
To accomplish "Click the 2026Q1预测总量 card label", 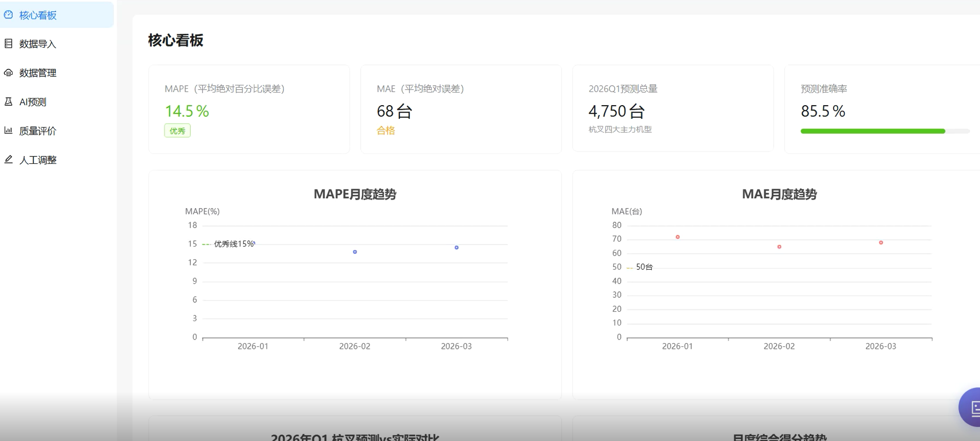I will (623, 89).
